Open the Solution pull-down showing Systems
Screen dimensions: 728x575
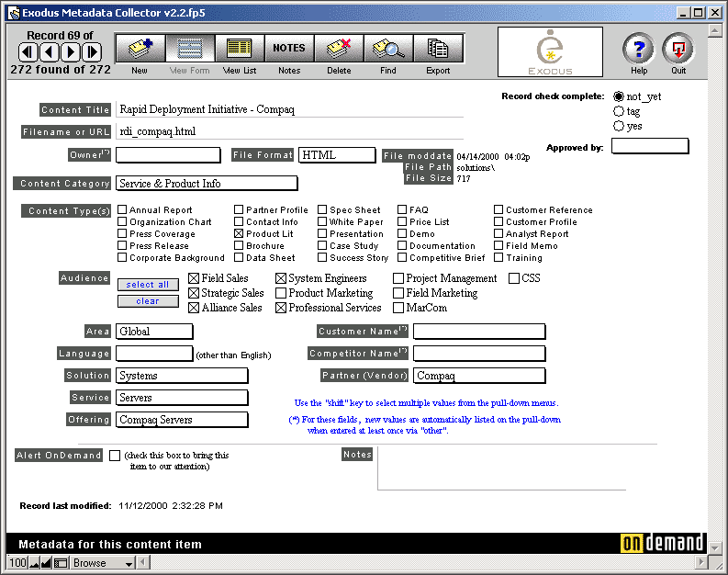coord(182,376)
